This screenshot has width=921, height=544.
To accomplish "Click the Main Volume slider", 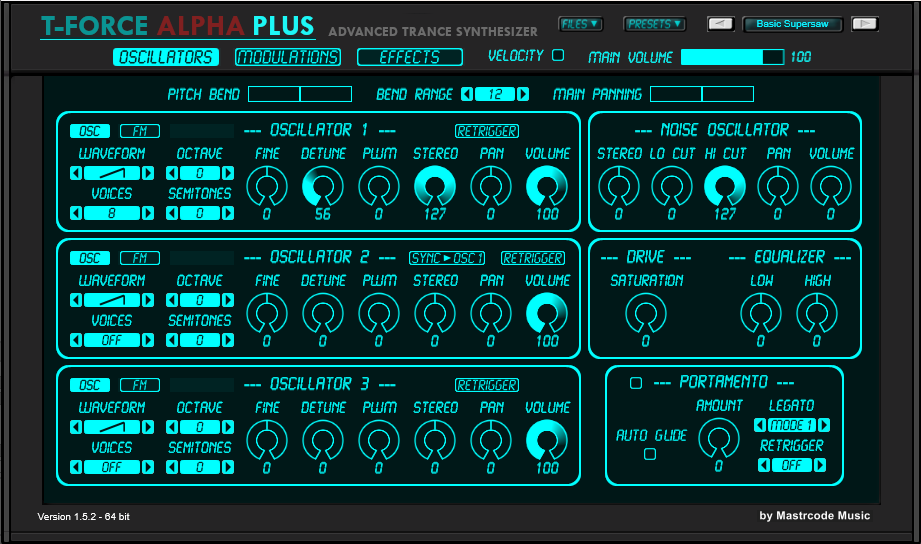I will click(732, 57).
